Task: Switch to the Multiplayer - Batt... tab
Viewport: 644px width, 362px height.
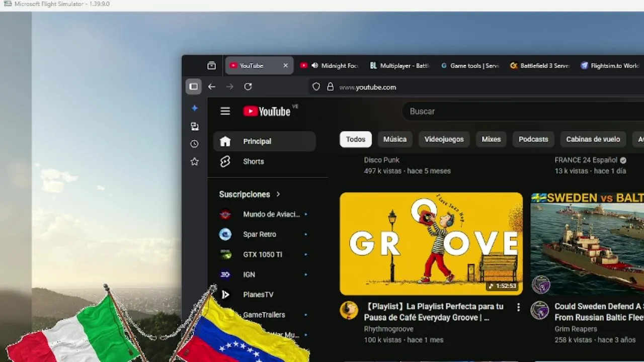Action: (400, 65)
